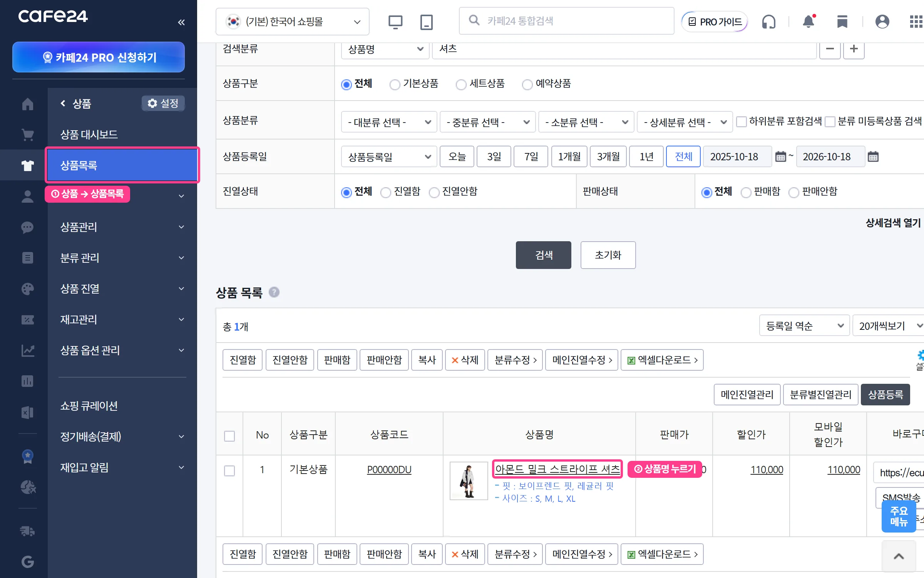The width and height of the screenshot is (924, 578).
Task: Expand the 상품관리 sidebar menu
Action: [x=122, y=227]
